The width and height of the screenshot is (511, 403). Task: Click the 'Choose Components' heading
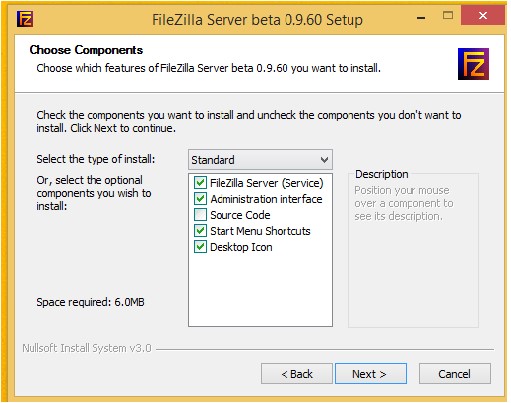coord(86,50)
